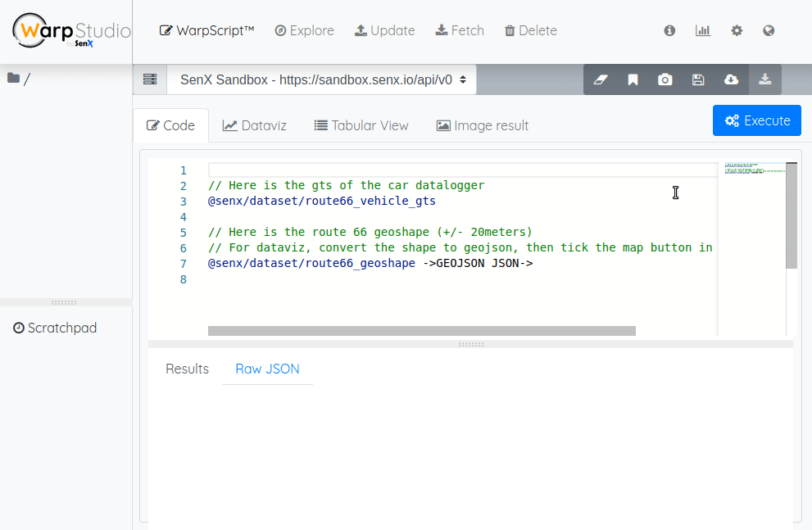Click the info circle icon

[x=669, y=30]
